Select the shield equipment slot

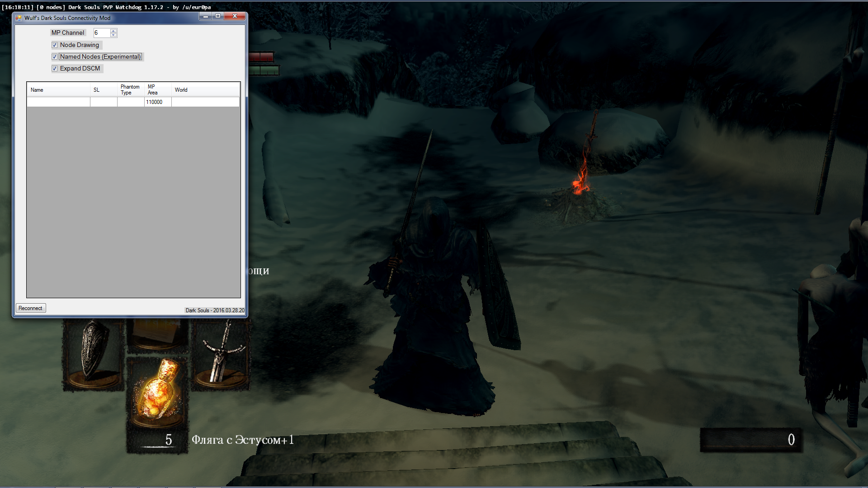[x=93, y=355]
